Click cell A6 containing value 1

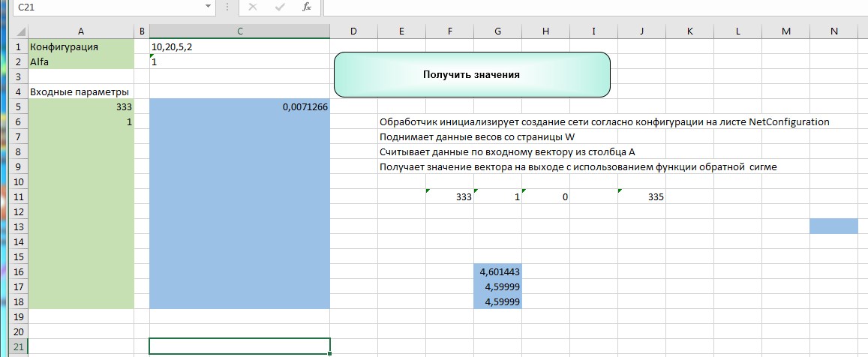pos(81,121)
